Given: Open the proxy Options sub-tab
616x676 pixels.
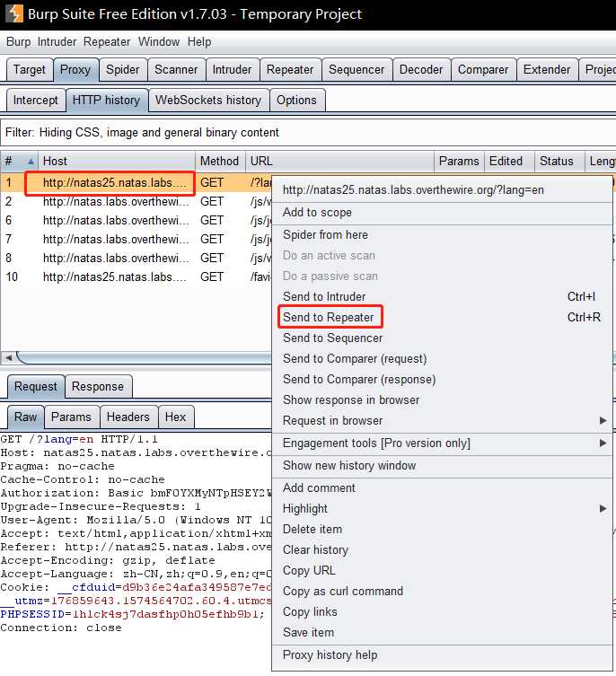Looking at the screenshot, I should (297, 100).
